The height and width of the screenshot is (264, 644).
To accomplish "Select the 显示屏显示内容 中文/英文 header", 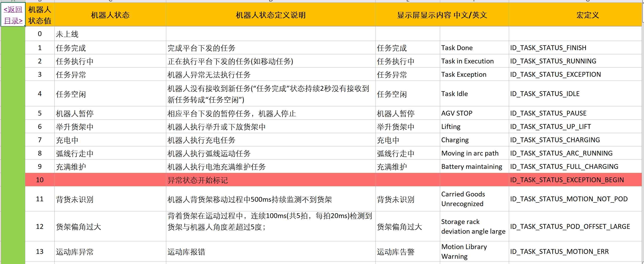I will tap(442, 15).
